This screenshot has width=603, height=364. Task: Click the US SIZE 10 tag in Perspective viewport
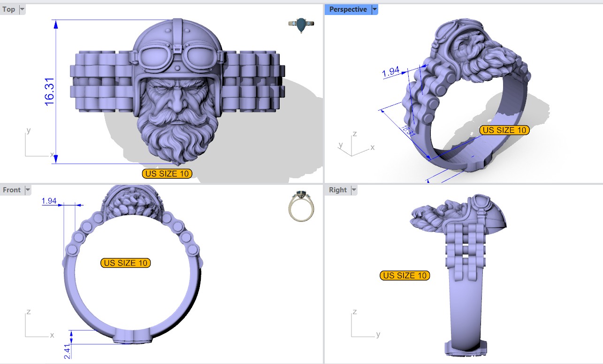(504, 130)
